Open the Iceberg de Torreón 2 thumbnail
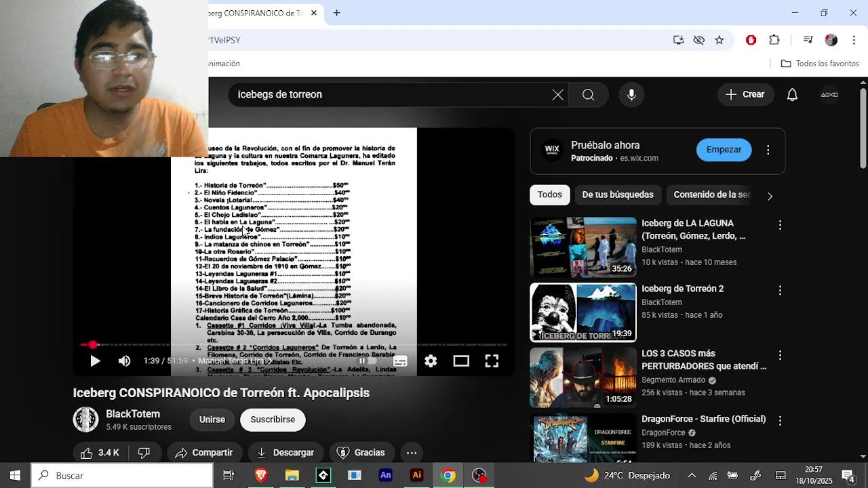 tap(583, 312)
